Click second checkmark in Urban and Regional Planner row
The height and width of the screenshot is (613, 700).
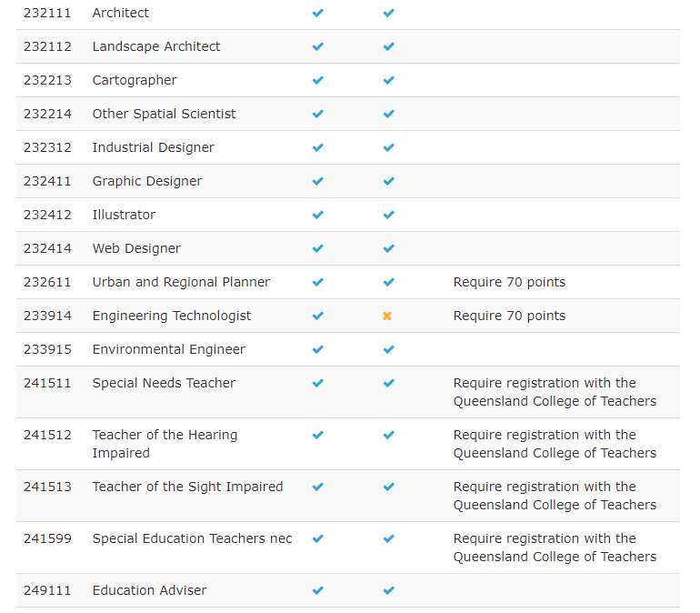click(388, 283)
